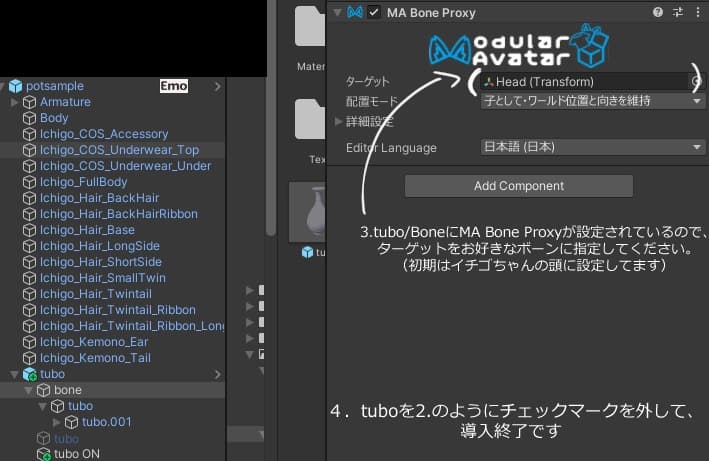Open the object picker for target field
This screenshot has width=709, height=461.
(x=696, y=81)
